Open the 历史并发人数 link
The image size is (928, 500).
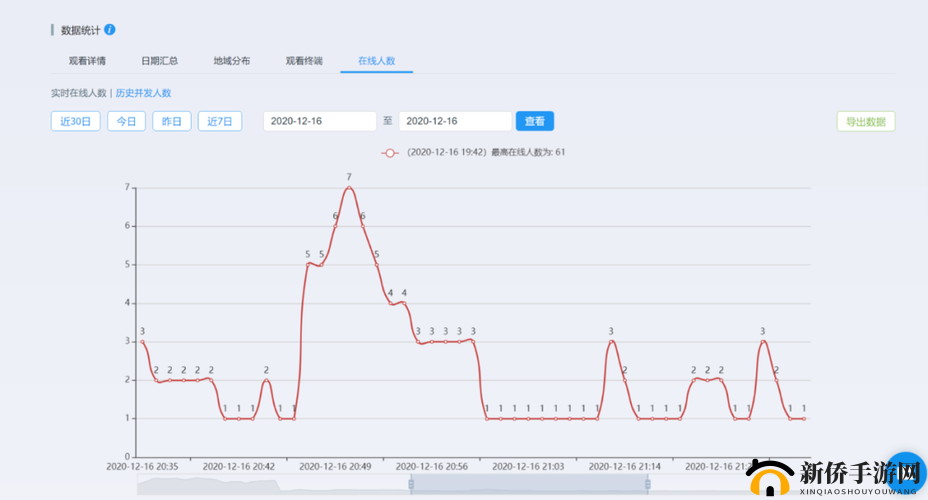tap(143, 93)
